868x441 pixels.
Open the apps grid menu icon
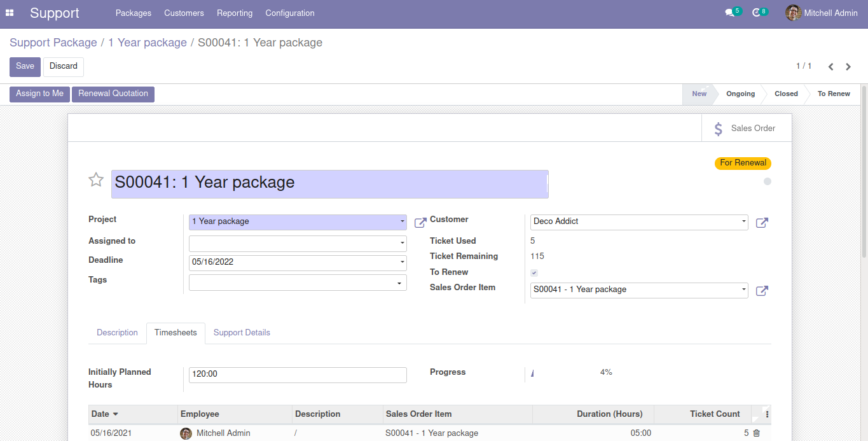pyautogui.click(x=10, y=13)
